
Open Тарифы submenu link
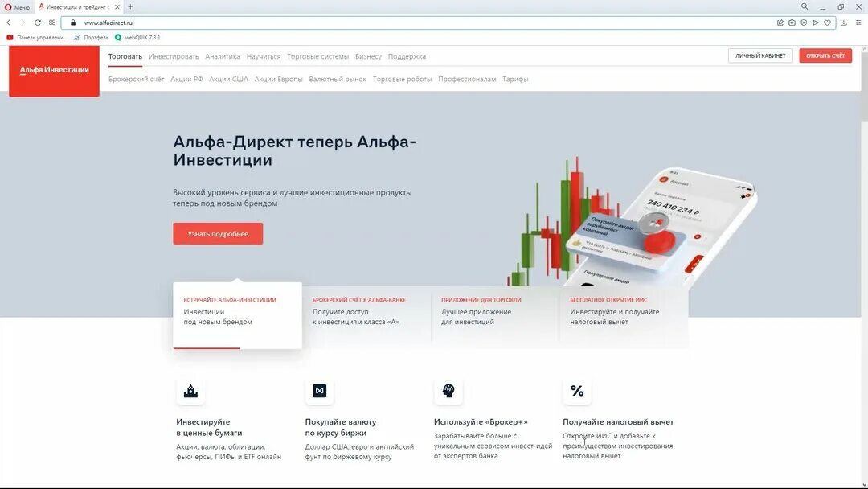click(x=515, y=79)
